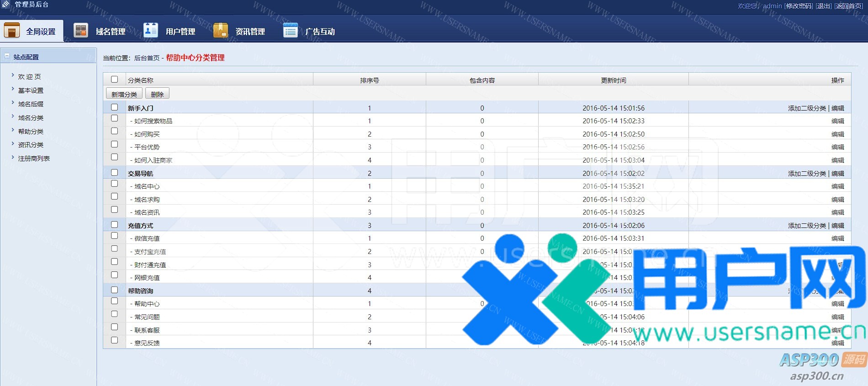This screenshot has height=386, width=868.
Task: Click timestamp 2016-05-14 15:35:21
Action: (x=614, y=186)
